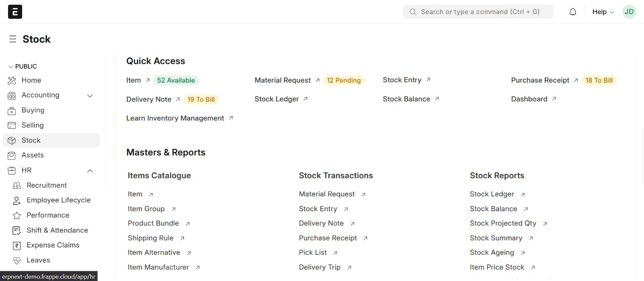Open the Learn Inventory Management link

tap(175, 118)
